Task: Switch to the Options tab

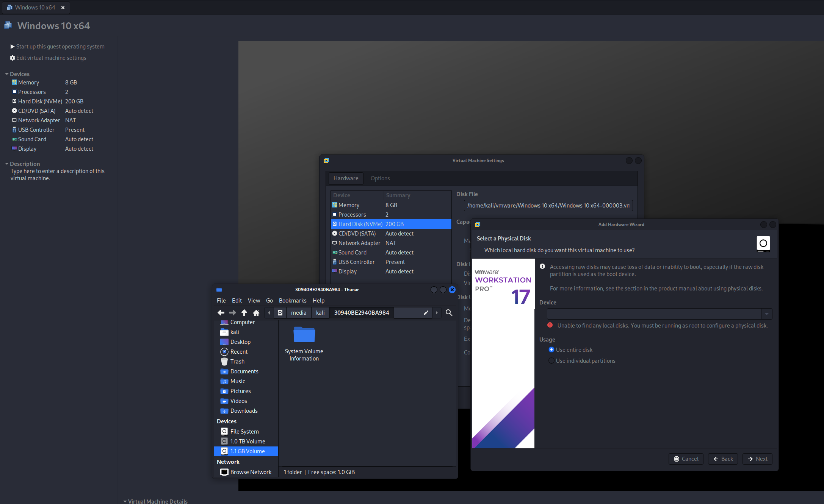Action: 380,178
